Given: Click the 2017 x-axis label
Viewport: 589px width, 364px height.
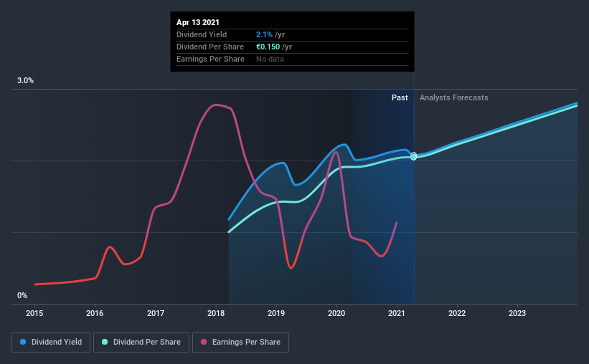Looking at the screenshot, I should click(156, 313).
